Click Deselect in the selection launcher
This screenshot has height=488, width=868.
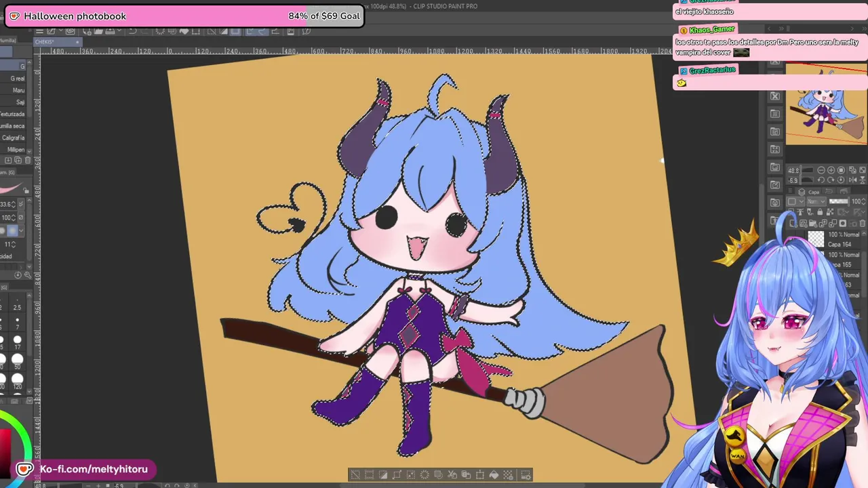pos(355,475)
